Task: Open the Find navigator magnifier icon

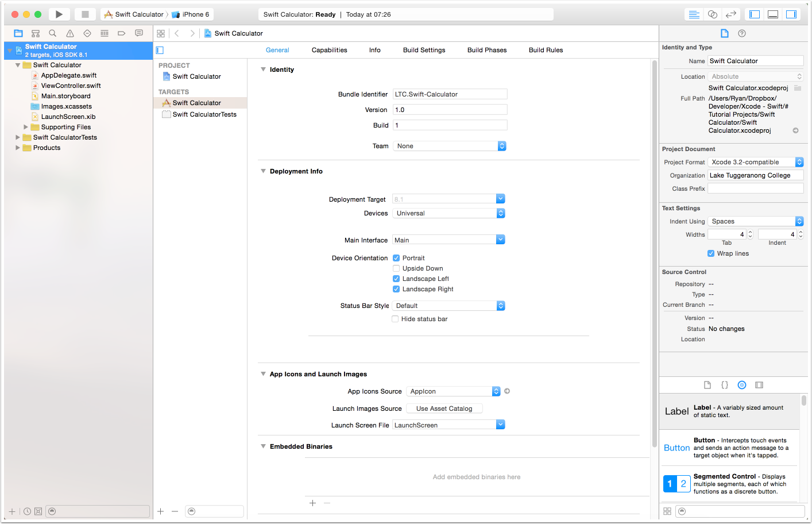Action: pos(53,33)
